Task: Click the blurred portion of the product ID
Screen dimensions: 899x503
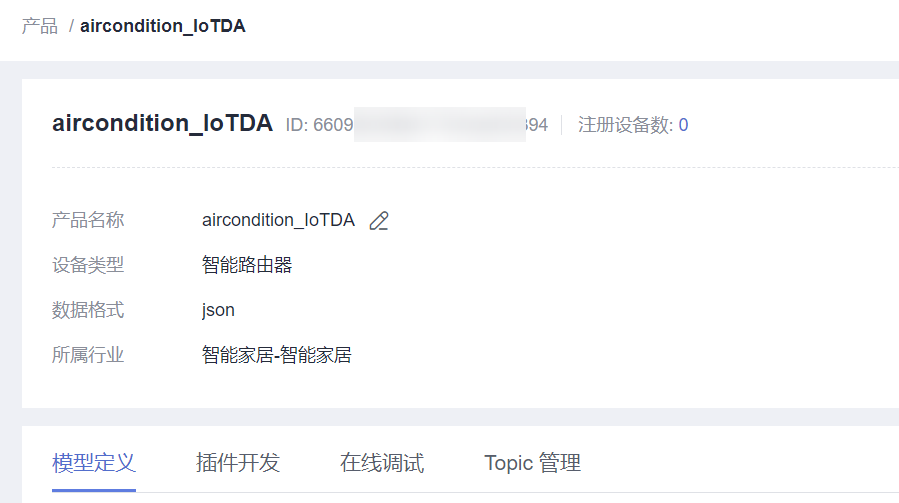Action: [440, 125]
